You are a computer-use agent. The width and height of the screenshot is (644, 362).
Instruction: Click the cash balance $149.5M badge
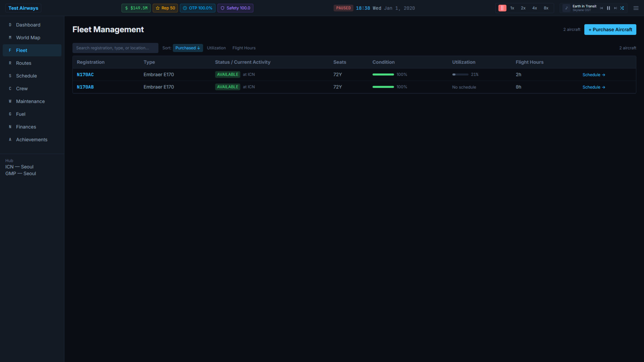click(136, 8)
